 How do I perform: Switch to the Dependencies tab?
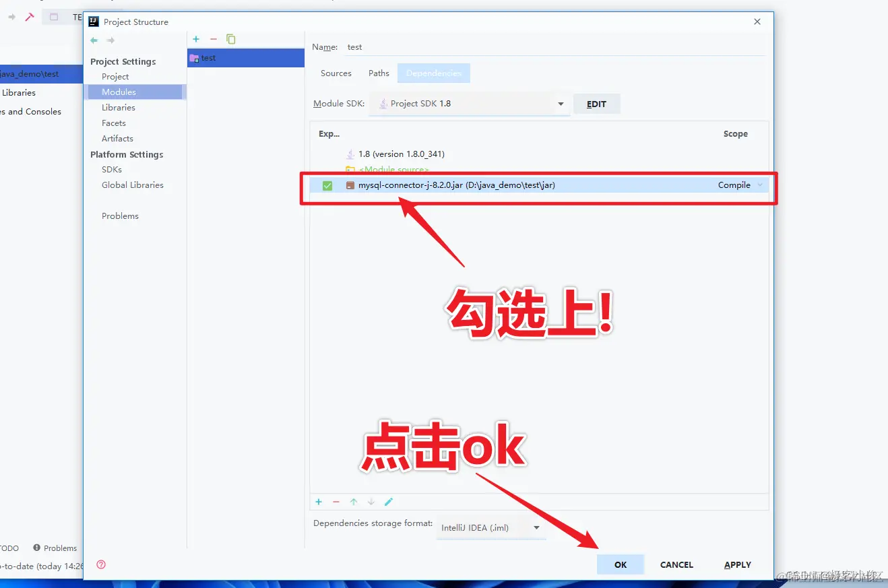(434, 73)
